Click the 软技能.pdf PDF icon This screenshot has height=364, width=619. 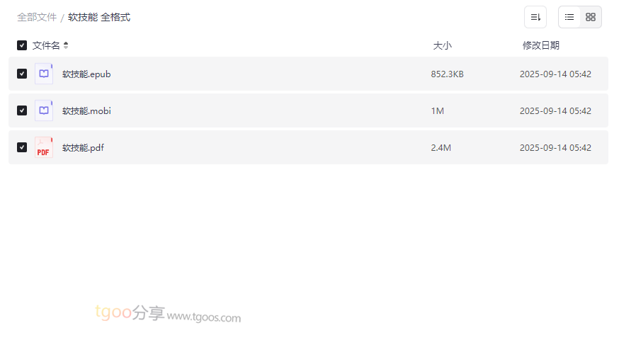pos(44,147)
